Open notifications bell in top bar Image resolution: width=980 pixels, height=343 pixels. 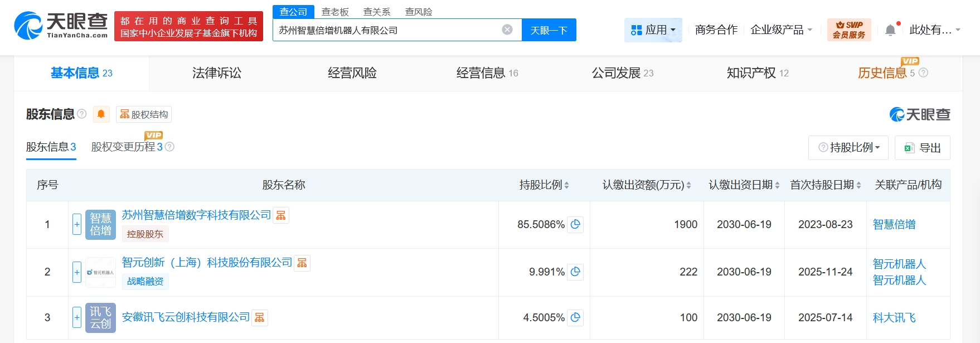(890, 30)
